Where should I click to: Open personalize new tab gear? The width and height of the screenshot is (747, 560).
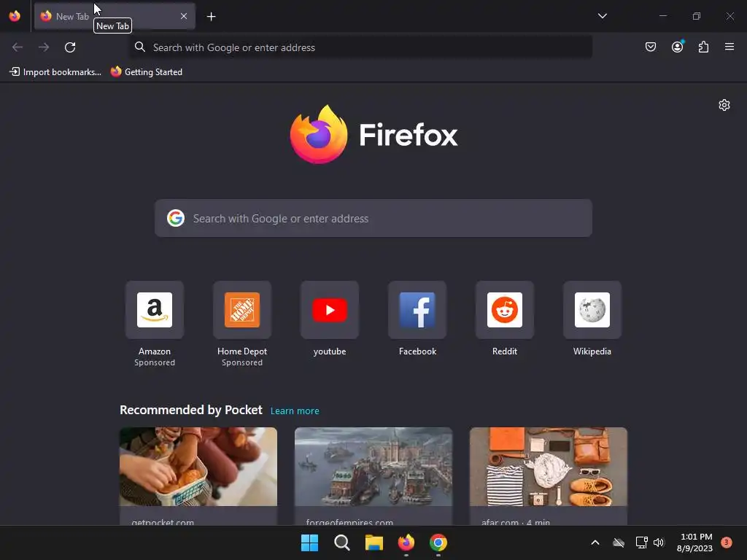724,105
